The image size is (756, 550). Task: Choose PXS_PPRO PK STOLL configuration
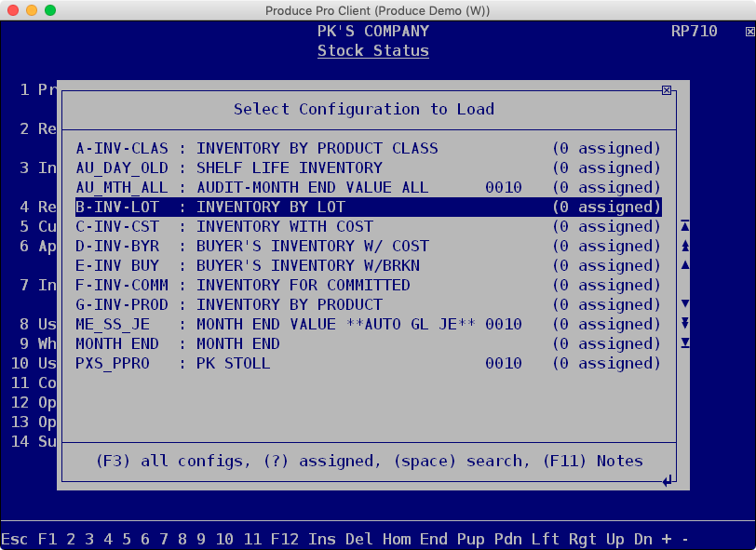(x=369, y=363)
